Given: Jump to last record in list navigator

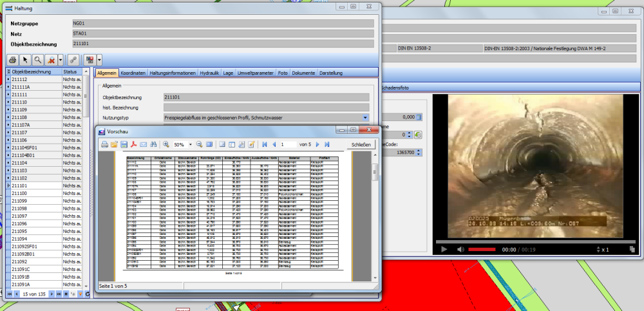Looking at the screenshot, I should (59, 294).
